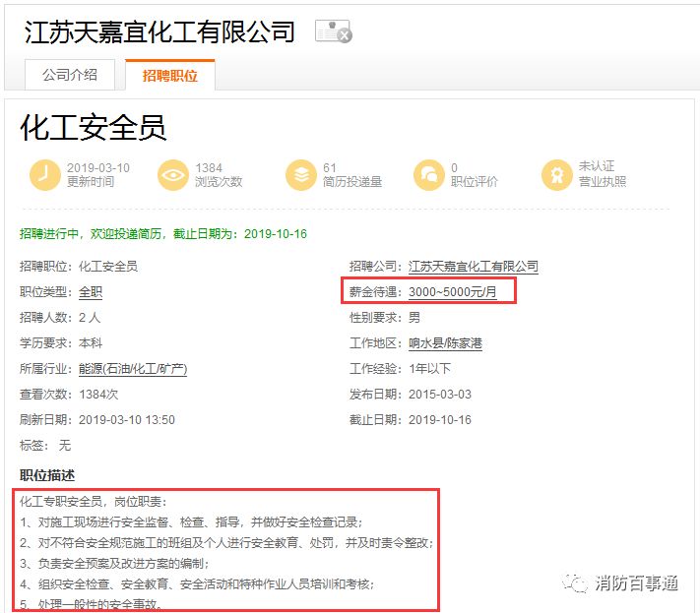The height and width of the screenshot is (613, 700).
Task: Click the 招聘职位: 化工安全员 field text
Action: click(x=79, y=267)
